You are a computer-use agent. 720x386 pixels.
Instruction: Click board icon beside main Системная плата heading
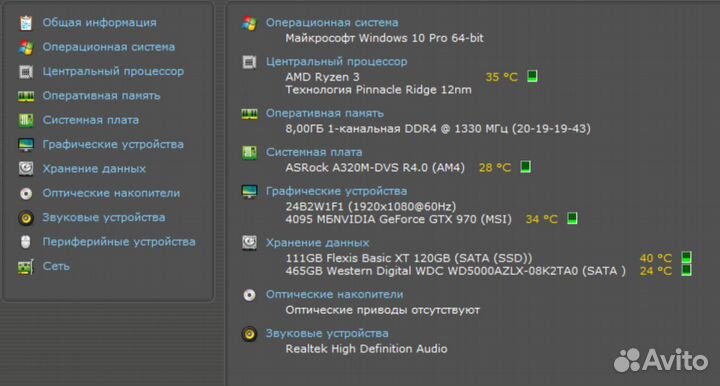pos(249,152)
